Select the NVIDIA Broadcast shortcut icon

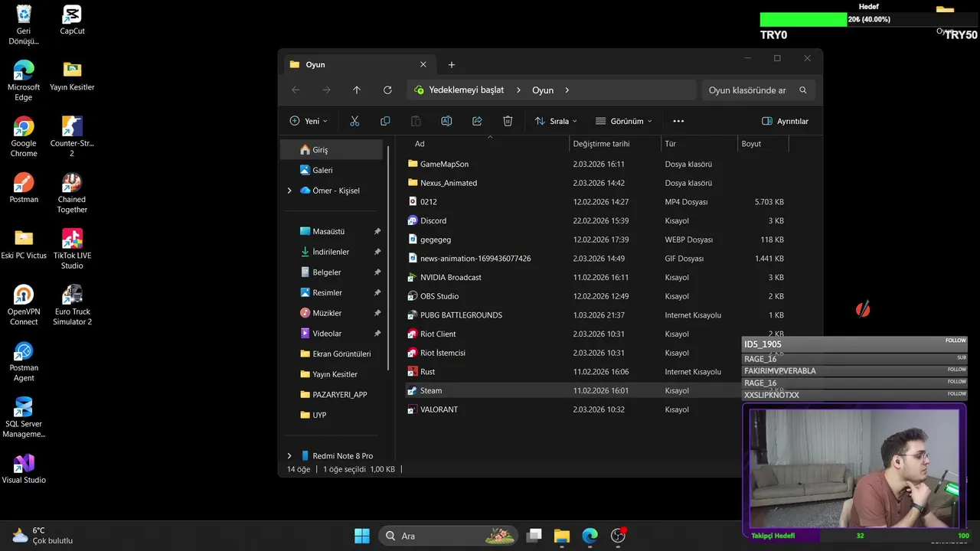(x=413, y=277)
